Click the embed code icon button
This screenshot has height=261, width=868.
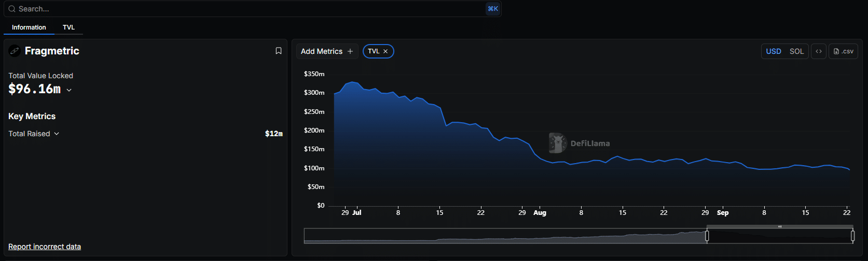[x=819, y=51]
